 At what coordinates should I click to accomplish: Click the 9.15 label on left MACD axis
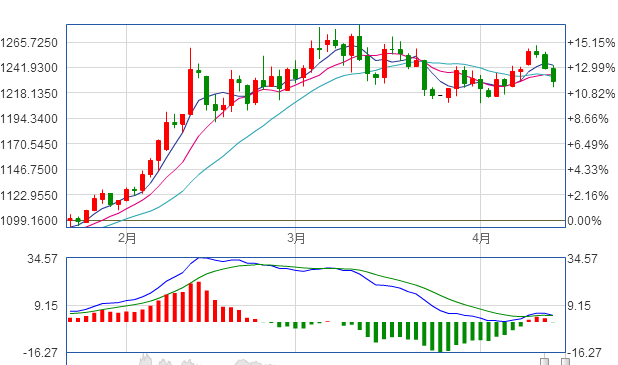click(x=46, y=306)
